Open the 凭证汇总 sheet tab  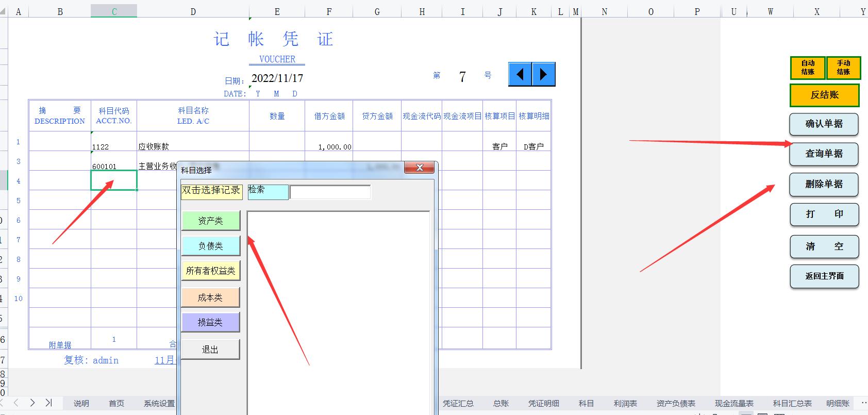pos(458,403)
